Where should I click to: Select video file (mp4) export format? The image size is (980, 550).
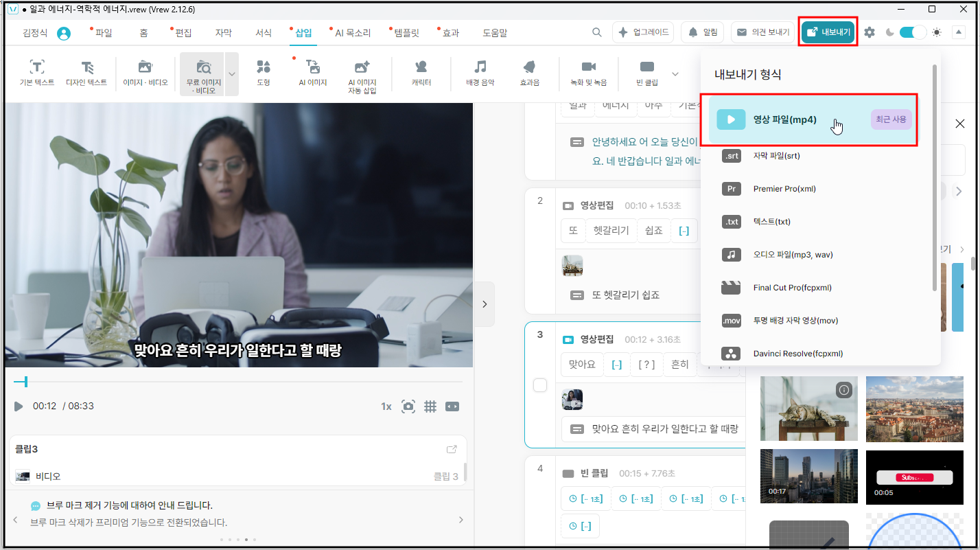[813, 119]
